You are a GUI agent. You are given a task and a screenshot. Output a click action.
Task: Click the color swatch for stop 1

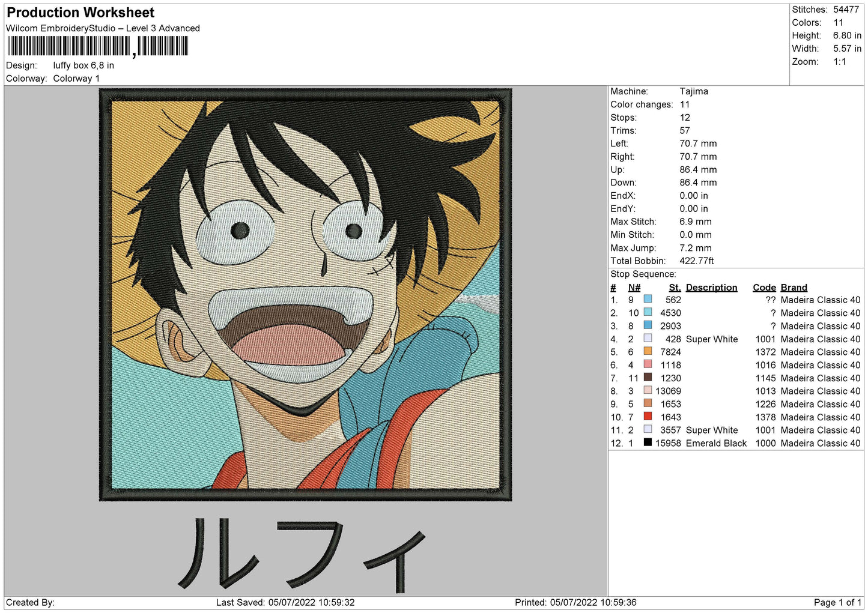[648, 299]
